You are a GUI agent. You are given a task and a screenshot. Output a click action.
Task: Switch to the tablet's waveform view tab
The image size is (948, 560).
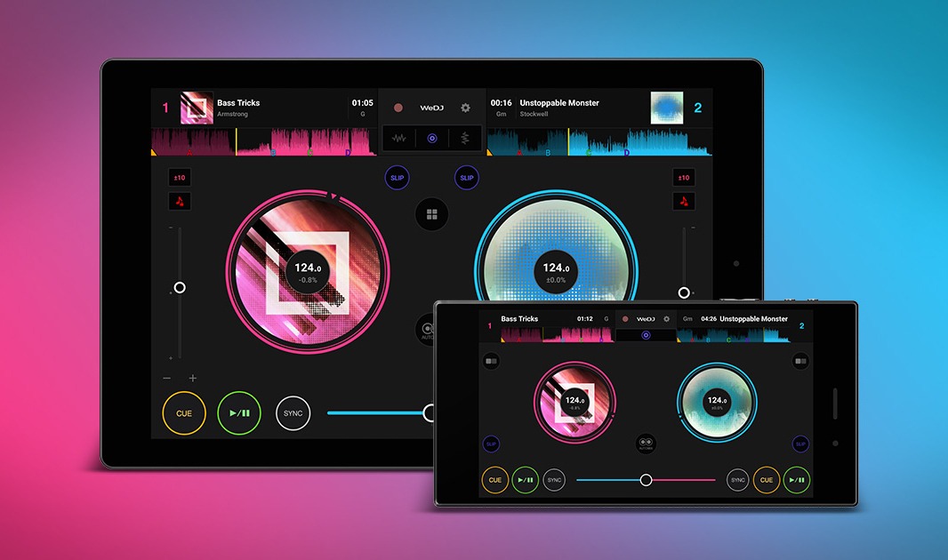click(x=399, y=138)
